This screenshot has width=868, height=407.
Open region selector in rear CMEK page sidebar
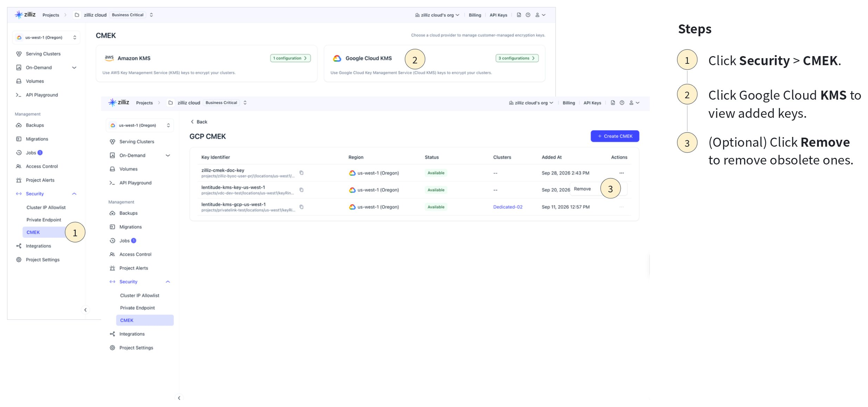pos(46,38)
